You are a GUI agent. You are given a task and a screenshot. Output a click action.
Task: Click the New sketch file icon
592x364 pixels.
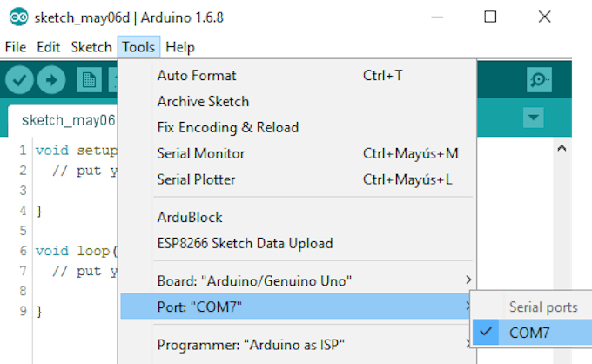pyautogui.click(x=89, y=79)
